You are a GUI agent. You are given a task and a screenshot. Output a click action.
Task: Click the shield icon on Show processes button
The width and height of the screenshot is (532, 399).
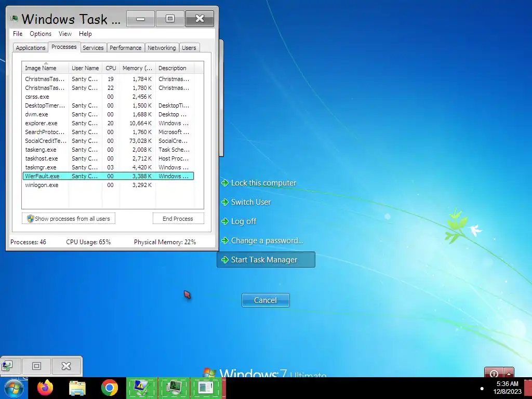(x=30, y=219)
